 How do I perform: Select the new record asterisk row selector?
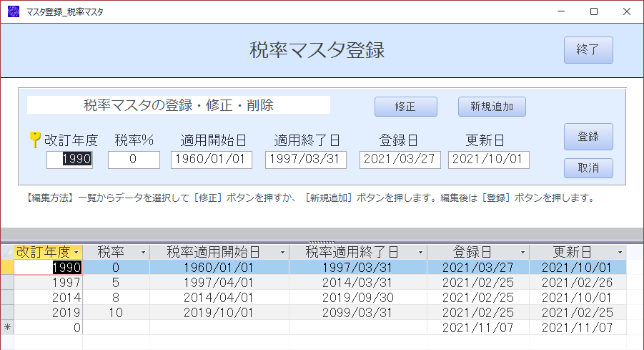7,327
